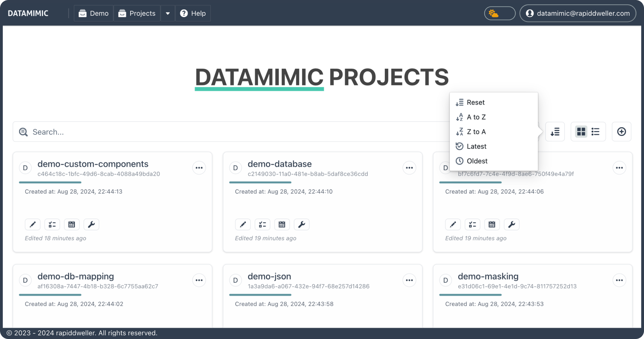The height and width of the screenshot is (339, 644).
Task: Sort projects Z to A
Action: (494, 131)
